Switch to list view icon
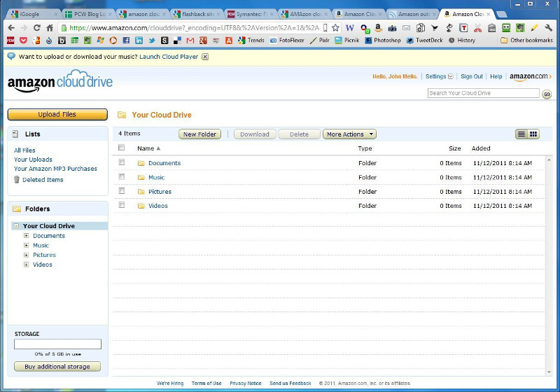Viewport: 560px width, 392px height. (x=521, y=134)
